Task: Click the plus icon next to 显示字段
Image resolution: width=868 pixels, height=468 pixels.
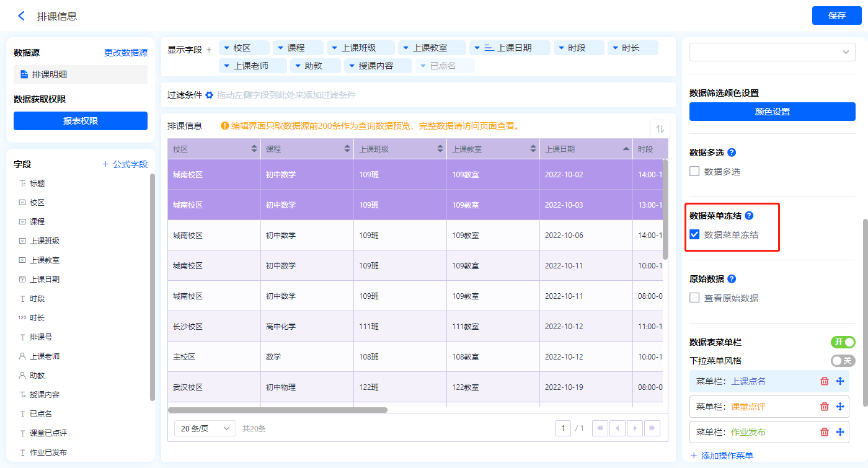Action: pyautogui.click(x=209, y=50)
